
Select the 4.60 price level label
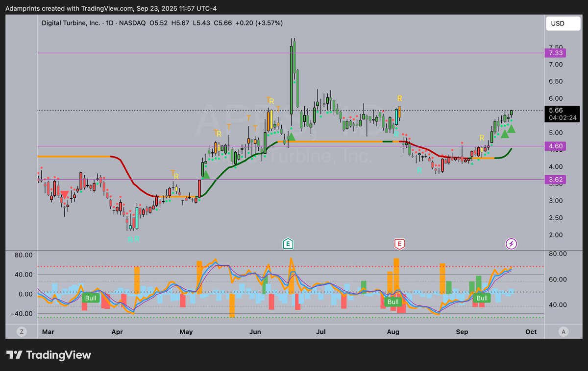(555, 146)
